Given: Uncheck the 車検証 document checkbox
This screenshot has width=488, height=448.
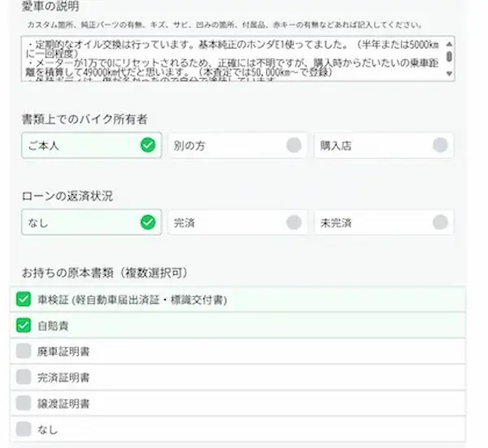Looking at the screenshot, I should tap(24, 300).
